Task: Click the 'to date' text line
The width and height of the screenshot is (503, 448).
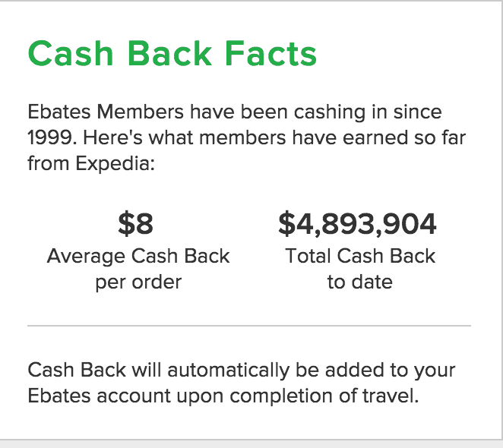Action: pyautogui.click(x=360, y=282)
